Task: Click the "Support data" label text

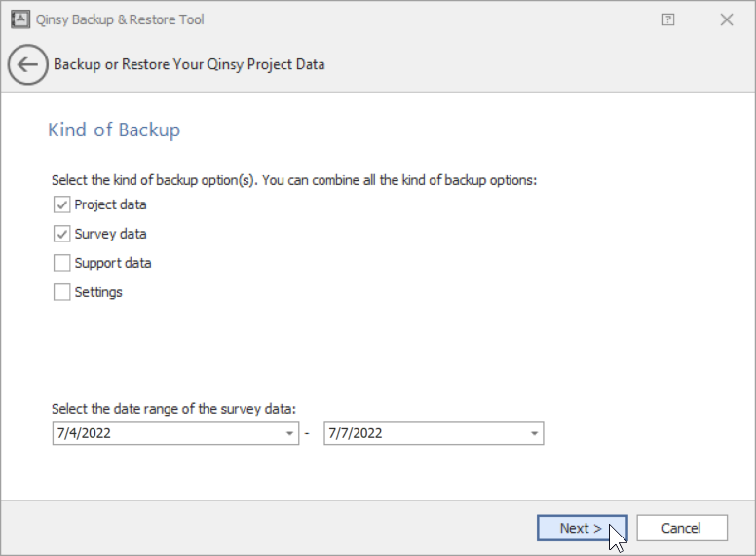Action: [x=113, y=263]
